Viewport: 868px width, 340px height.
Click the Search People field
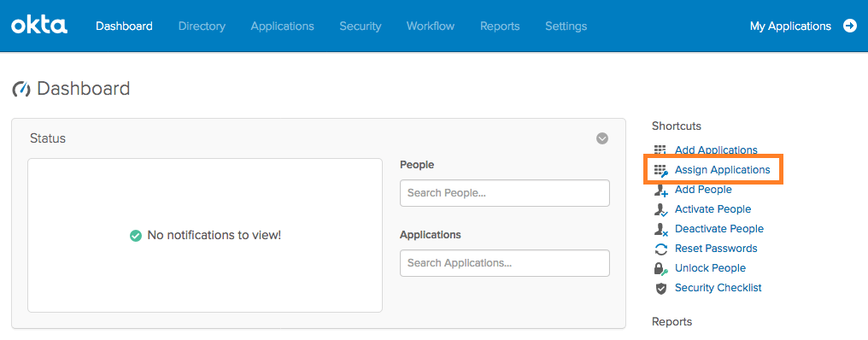coord(505,193)
